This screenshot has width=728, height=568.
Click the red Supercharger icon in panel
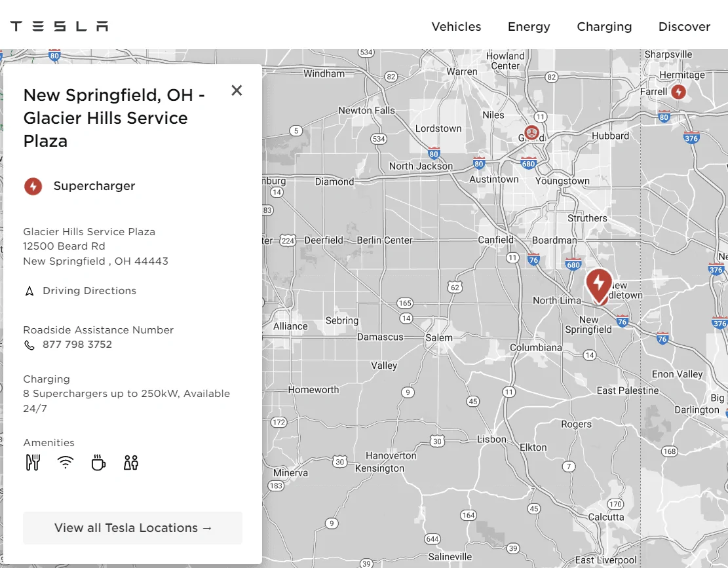[33, 186]
